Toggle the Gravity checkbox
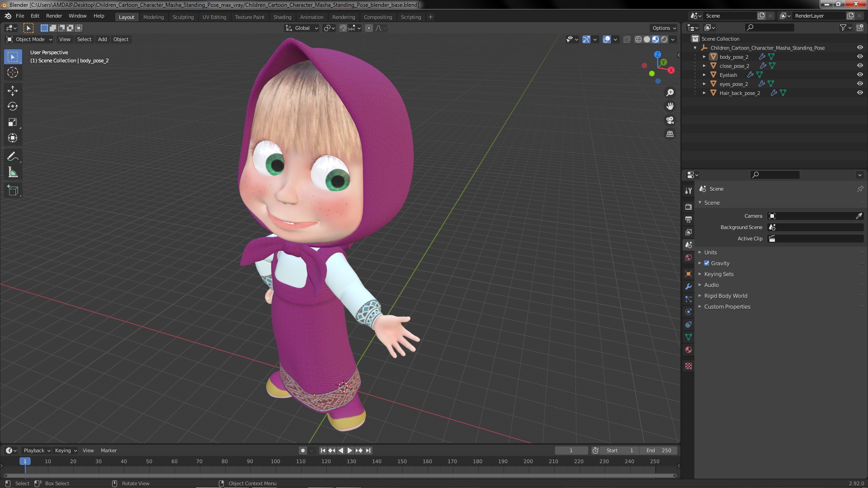This screenshot has height=488, width=868. (707, 263)
